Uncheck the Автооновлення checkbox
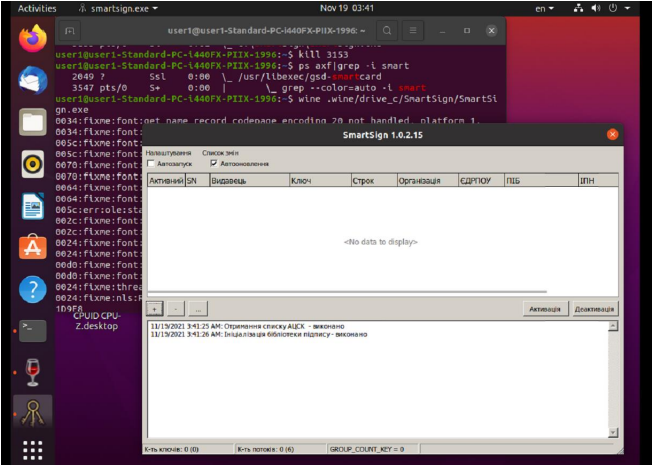This screenshot has height=465, width=652. (x=212, y=163)
